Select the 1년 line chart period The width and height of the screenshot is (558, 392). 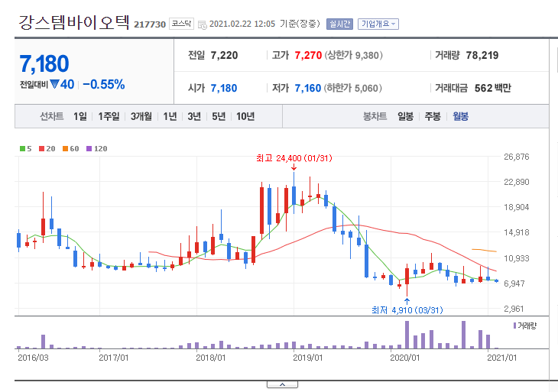point(170,116)
